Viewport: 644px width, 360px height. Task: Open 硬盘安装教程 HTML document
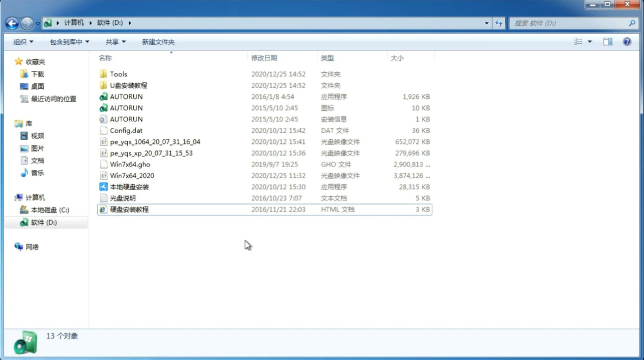click(x=129, y=209)
